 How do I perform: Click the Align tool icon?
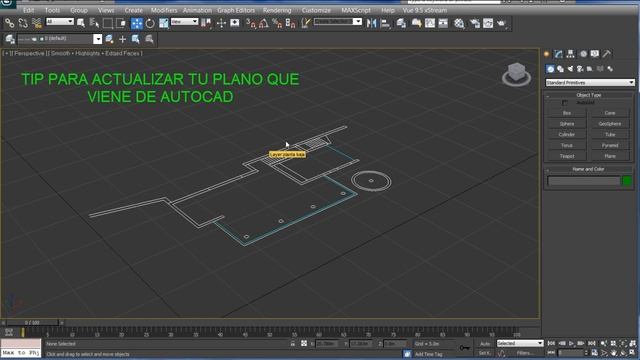[384, 23]
